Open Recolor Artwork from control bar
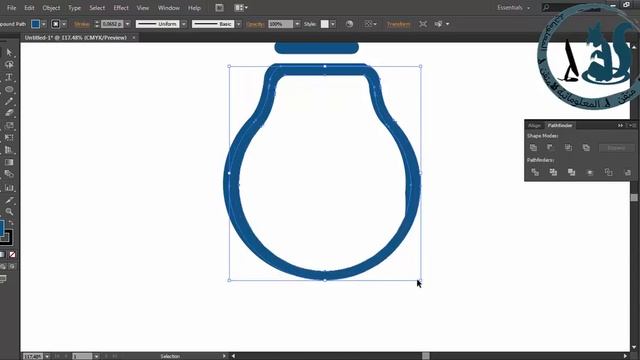This screenshot has width=640, height=360. pos(349,24)
